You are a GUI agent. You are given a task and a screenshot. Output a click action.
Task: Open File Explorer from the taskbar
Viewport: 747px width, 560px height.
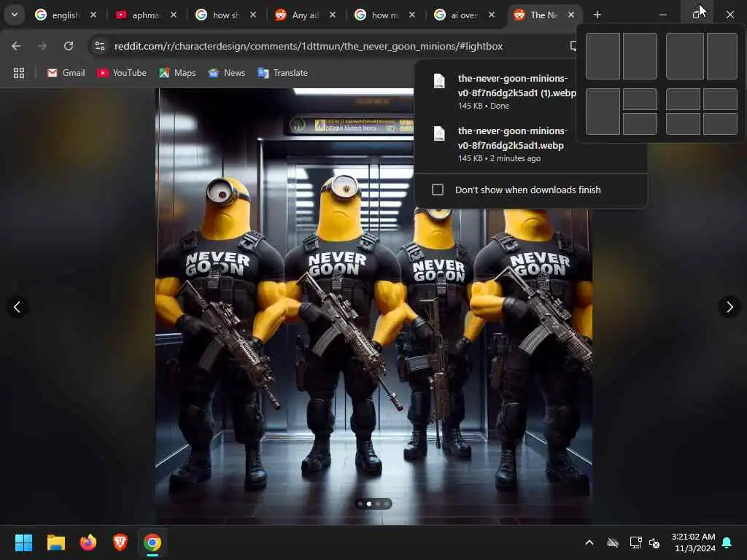tap(55, 542)
